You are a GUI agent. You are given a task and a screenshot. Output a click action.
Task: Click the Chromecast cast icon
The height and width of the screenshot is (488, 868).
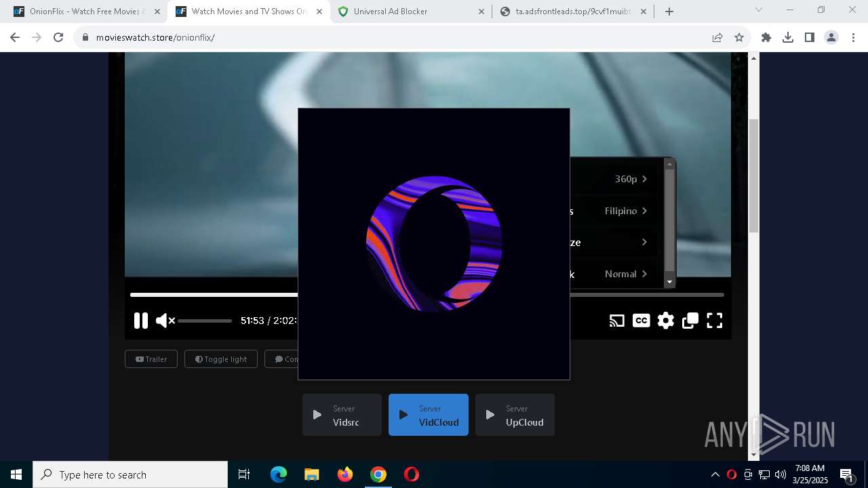(x=616, y=321)
